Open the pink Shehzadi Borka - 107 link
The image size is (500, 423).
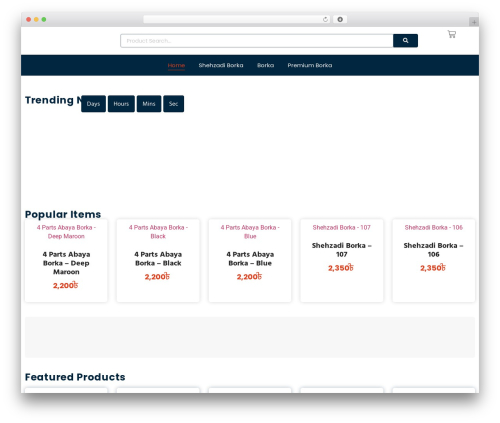341,227
